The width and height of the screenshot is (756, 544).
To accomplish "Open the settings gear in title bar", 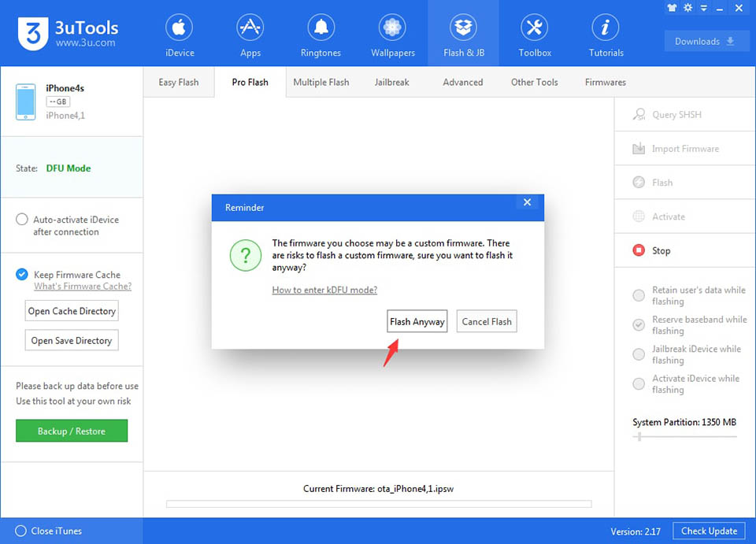I will click(688, 8).
